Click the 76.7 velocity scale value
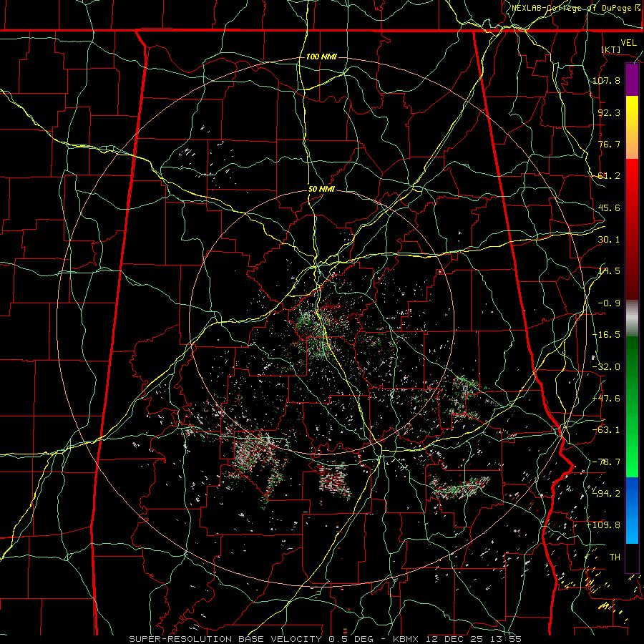Screen dimensions: 644x644 pos(609,144)
